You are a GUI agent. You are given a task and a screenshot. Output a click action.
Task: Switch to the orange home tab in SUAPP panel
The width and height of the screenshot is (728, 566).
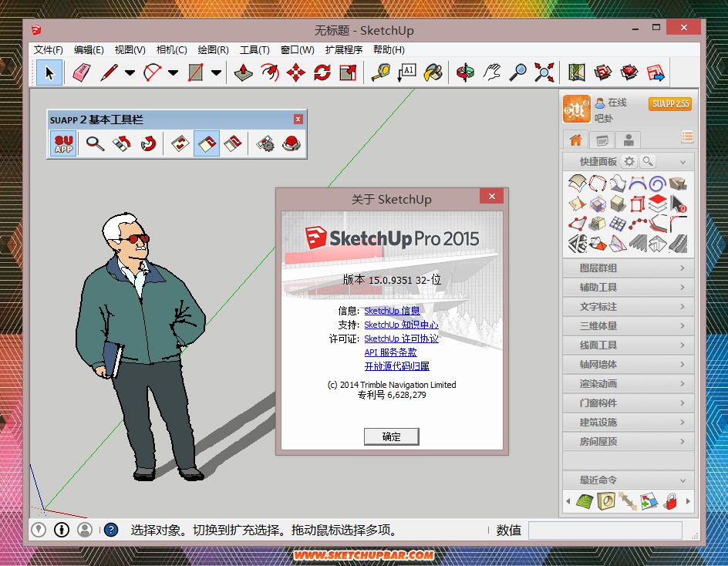576,140
